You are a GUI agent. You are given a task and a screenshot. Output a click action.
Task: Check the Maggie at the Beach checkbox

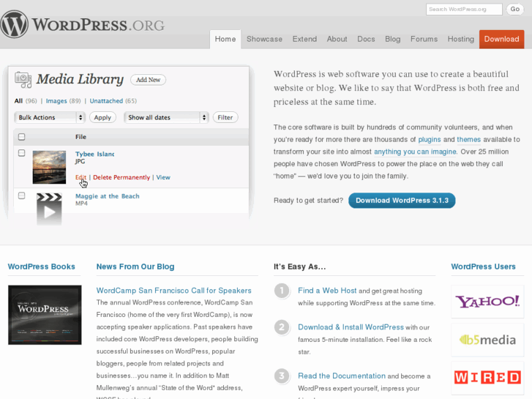(x=22, y=195)
